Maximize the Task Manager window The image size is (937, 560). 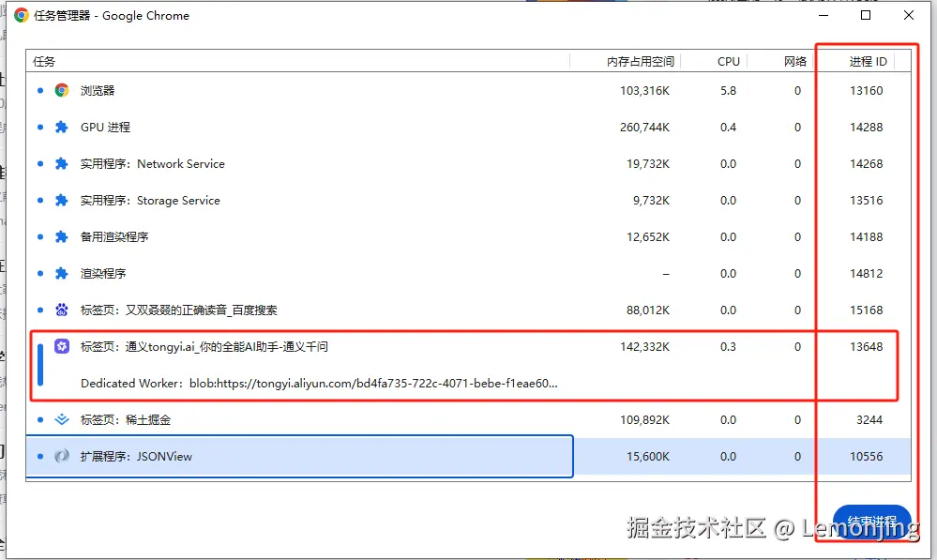click(866, 15)
